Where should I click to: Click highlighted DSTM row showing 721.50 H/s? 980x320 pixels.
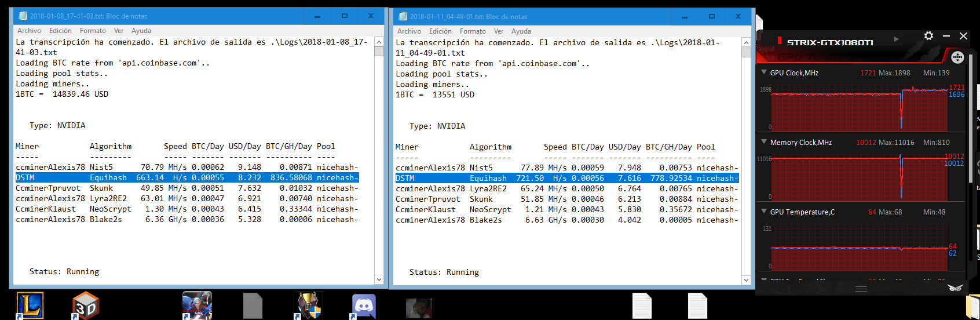[x=567, y=178]
